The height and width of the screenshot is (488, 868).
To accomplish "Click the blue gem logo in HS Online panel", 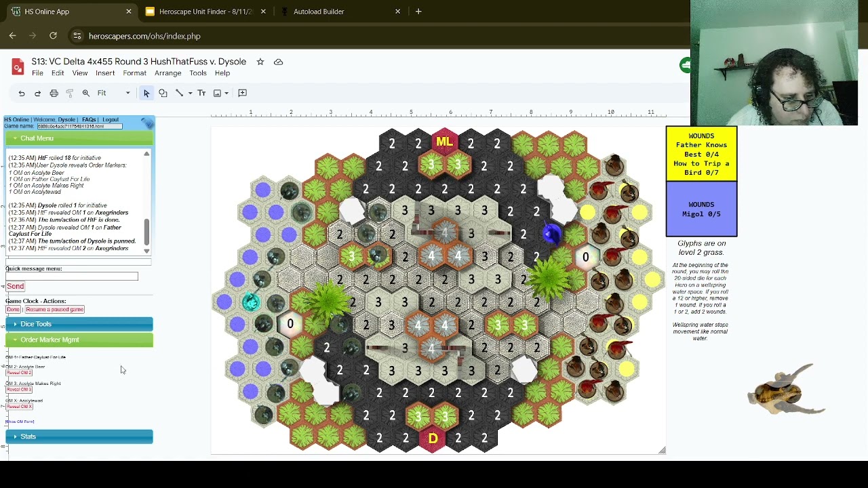I will click(x=148, y=123).
